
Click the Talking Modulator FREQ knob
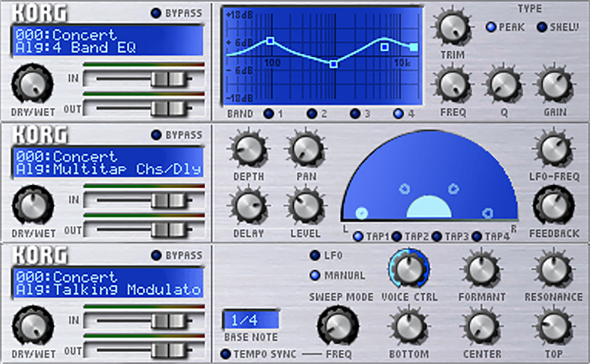point(337,326)
